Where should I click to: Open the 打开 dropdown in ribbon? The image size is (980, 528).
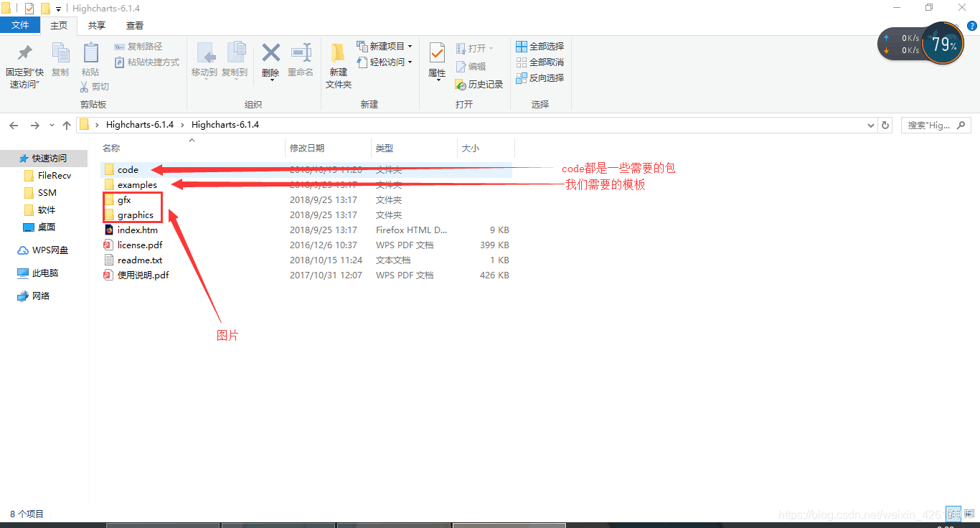(474, 48)
